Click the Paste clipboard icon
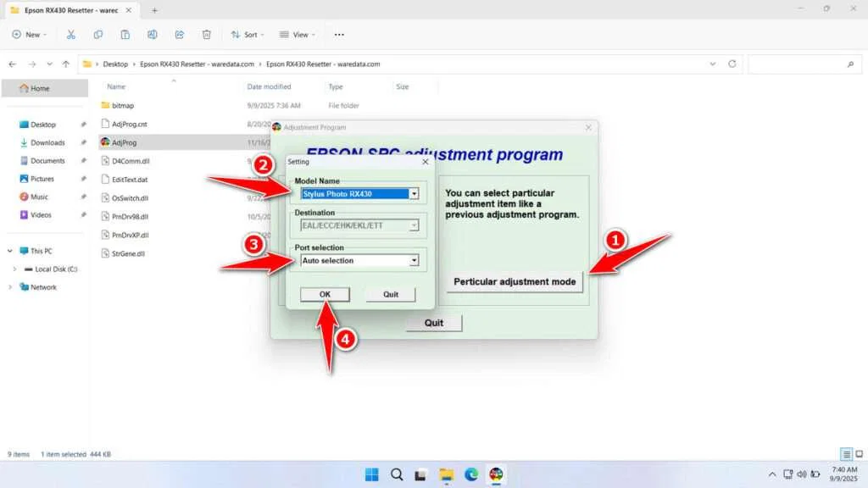868x488 pixels. coord(125,35)
